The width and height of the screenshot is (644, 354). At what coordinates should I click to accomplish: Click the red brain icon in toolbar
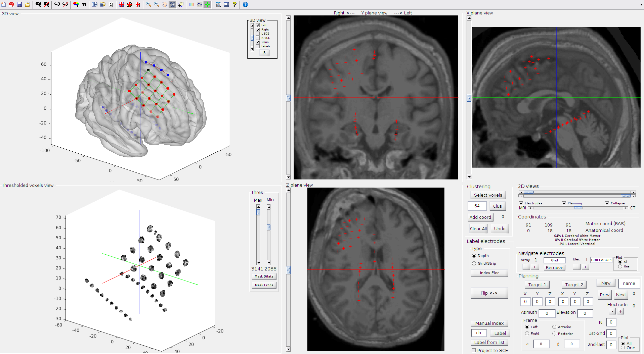pyautogui.click(x=11, y=4)
